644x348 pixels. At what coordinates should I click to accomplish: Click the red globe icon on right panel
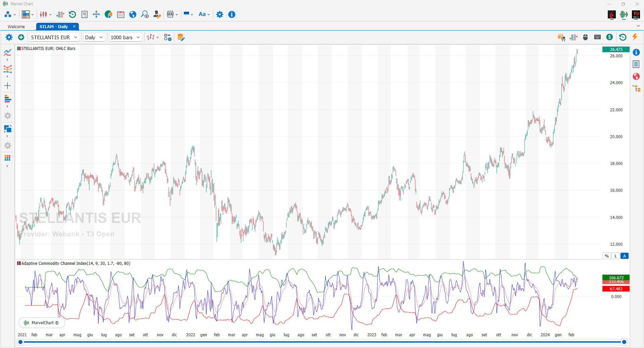point(636,76)
